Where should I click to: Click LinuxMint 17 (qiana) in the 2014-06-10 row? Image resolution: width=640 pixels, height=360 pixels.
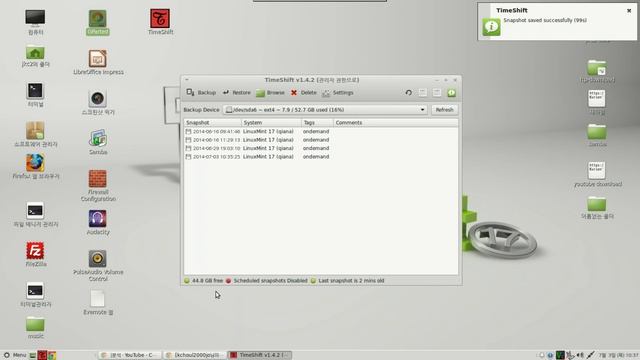[268, 131]
